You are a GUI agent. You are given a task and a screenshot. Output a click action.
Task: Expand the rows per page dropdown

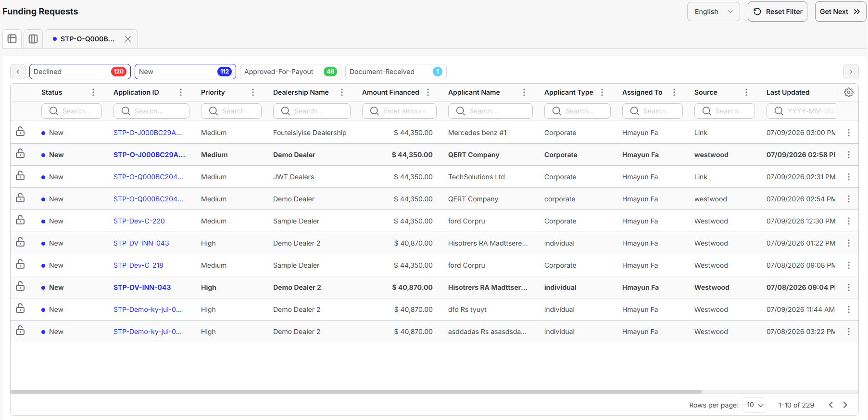pyautogui.click(x=755, y=405)
